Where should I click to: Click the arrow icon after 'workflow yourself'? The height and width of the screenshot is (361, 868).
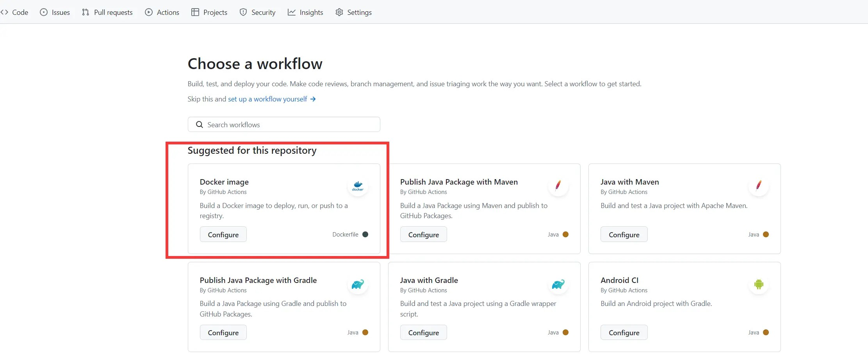313,99
